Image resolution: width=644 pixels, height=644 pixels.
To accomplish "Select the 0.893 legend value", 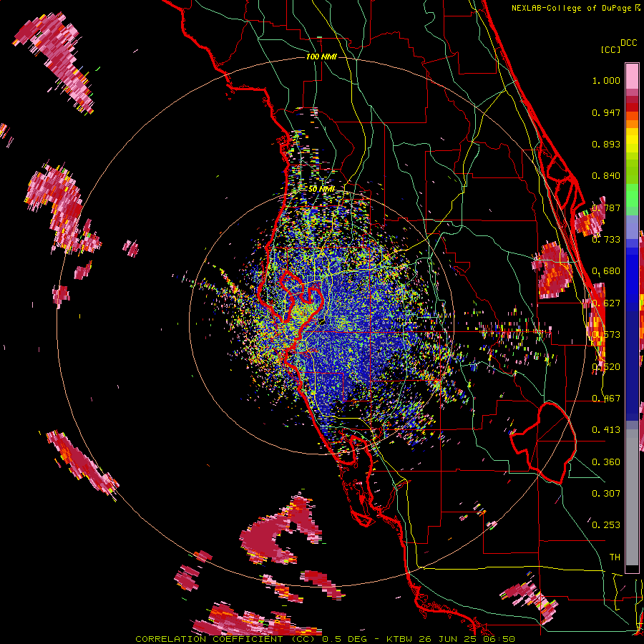I will tap(606, 144).
